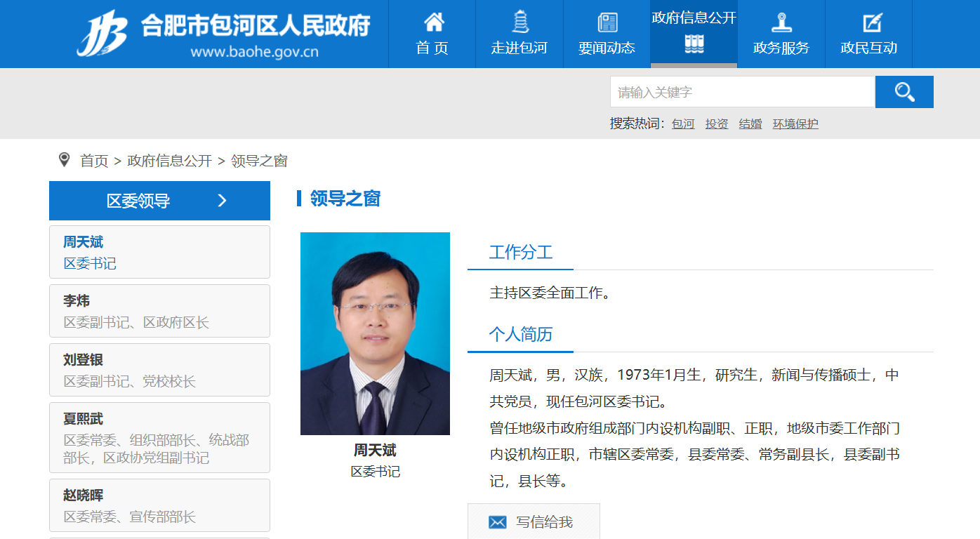Click 政府信息公开 in the breadcrumb
This screenshot has width=980, height=539.
point(169,161)
